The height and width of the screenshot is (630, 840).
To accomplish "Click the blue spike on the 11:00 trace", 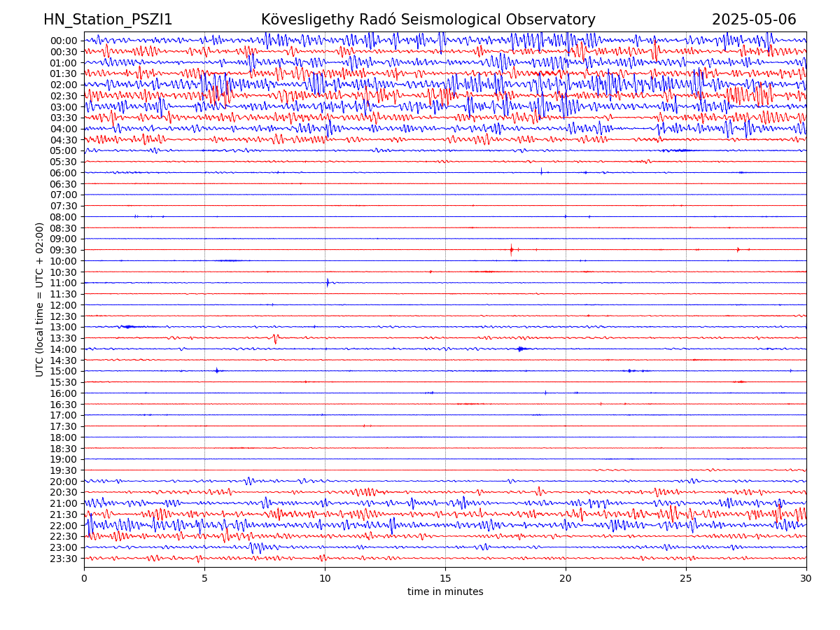I will tap(328, 283).
